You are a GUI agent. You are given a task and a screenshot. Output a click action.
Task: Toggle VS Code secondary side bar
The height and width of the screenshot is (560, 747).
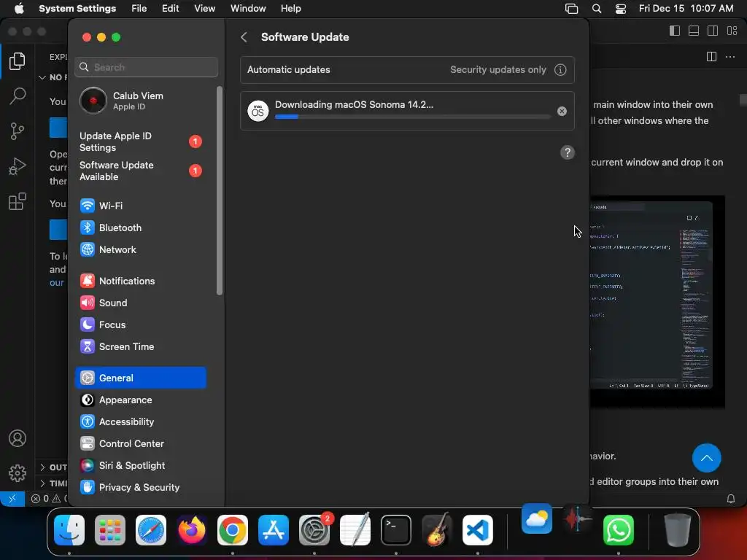713,31
